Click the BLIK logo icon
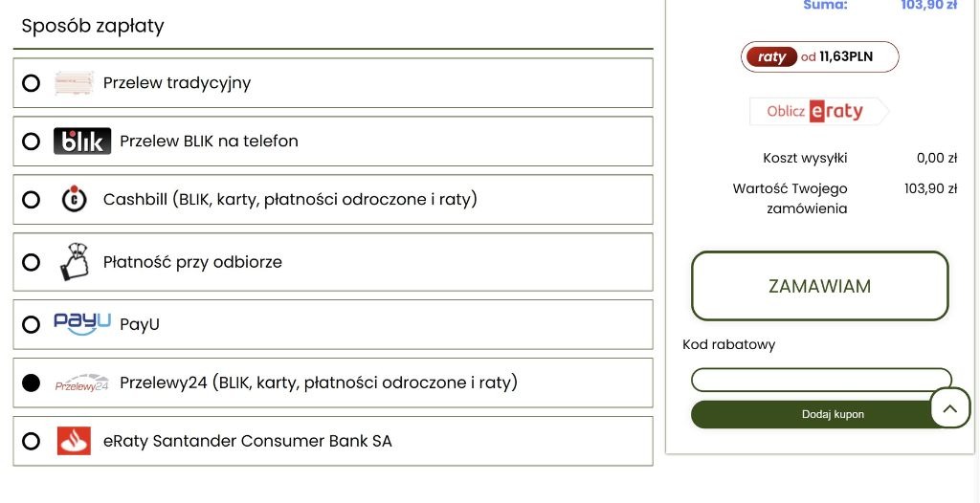The image size is (980, 503). point(82,142)
